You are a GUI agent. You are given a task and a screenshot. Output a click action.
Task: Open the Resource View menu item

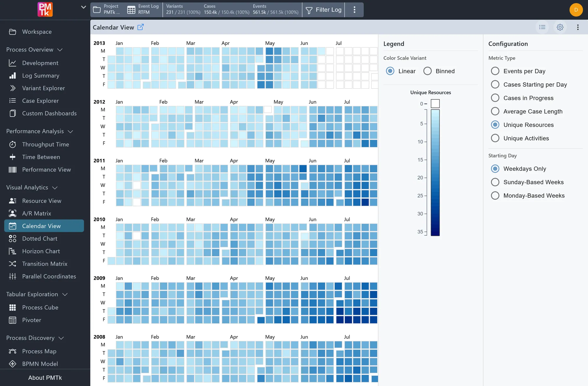[44, 201]
